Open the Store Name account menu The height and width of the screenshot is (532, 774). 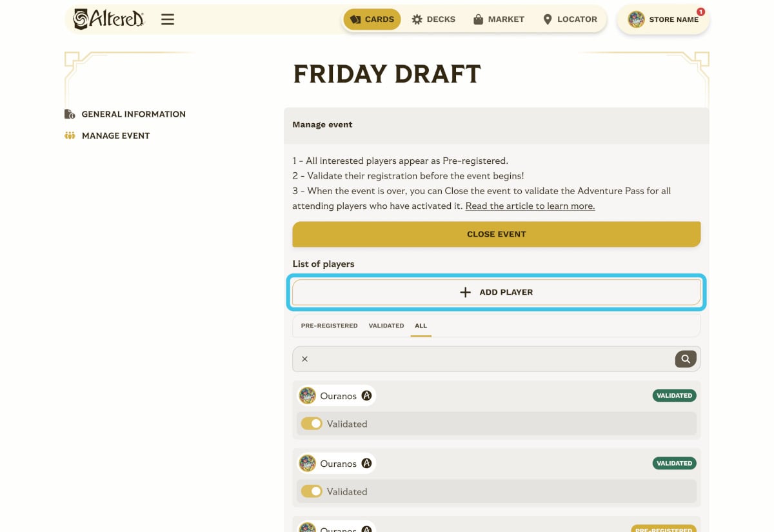coord(673,19)
